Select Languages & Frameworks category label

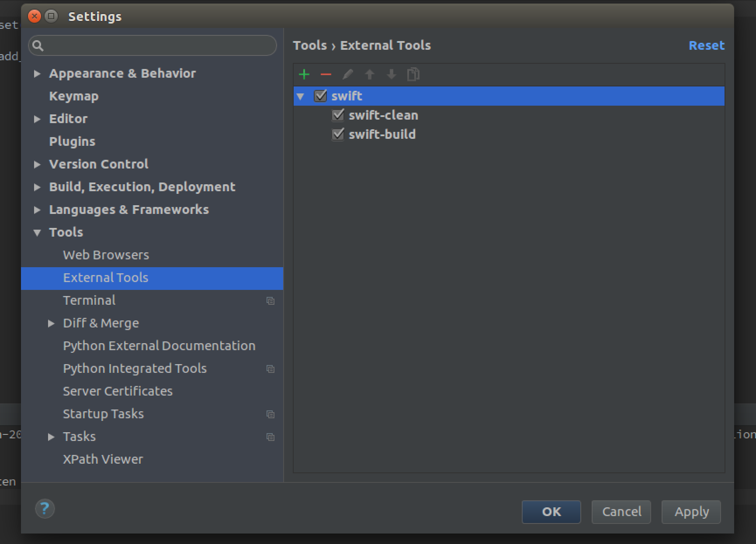[x=129, y=210]
